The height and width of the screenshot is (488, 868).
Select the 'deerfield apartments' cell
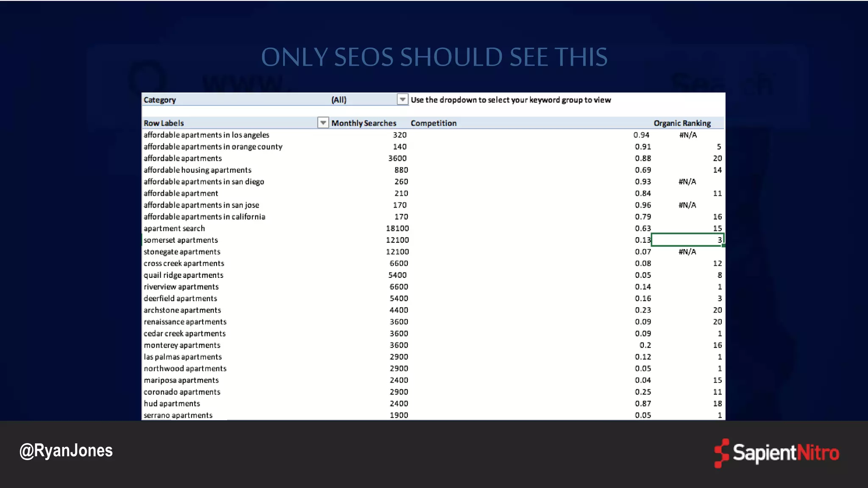[x=180, y=299]
